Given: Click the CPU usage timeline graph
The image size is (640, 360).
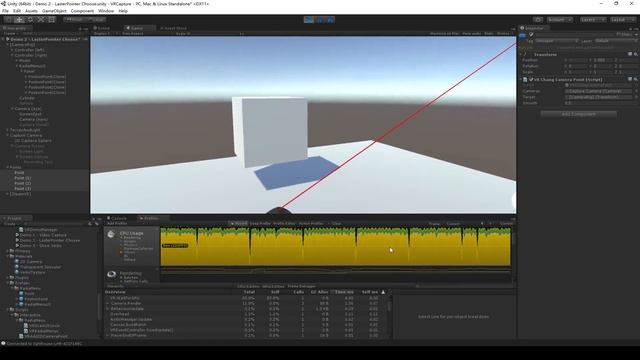Looking at the screenshot, I should tap(336, 247).
